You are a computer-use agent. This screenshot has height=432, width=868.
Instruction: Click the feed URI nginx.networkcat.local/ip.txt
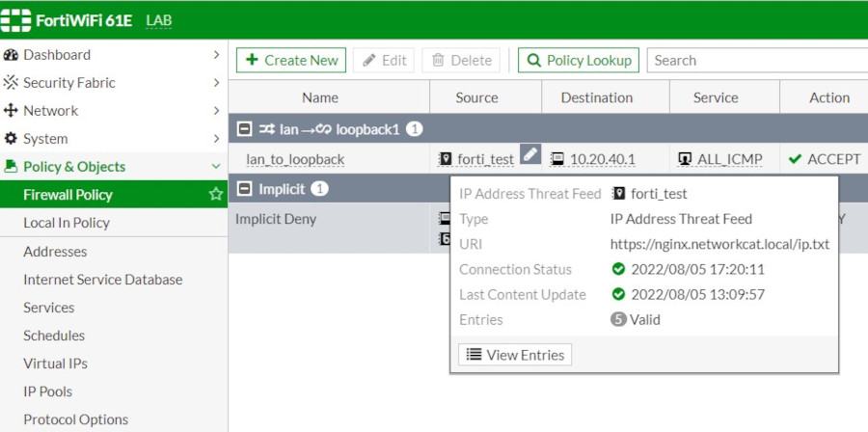point(719,244)
